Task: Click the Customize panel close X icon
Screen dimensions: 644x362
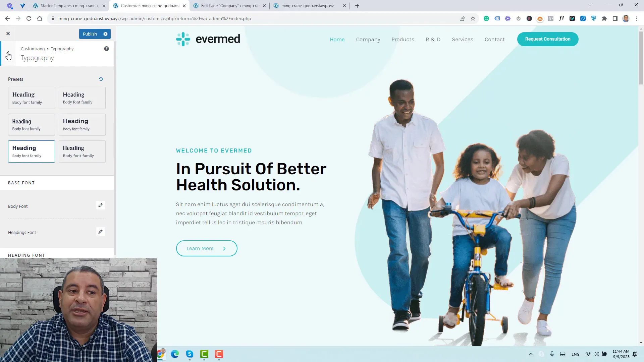Action: point(7,34)
